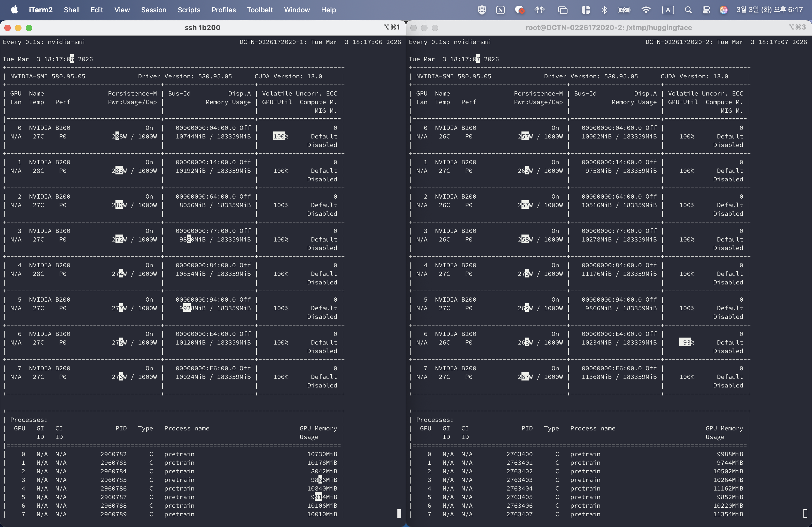Focus the root@DCTN-0226172020-2 window title
The image size is (812, 527).
(x=608, y=28)
